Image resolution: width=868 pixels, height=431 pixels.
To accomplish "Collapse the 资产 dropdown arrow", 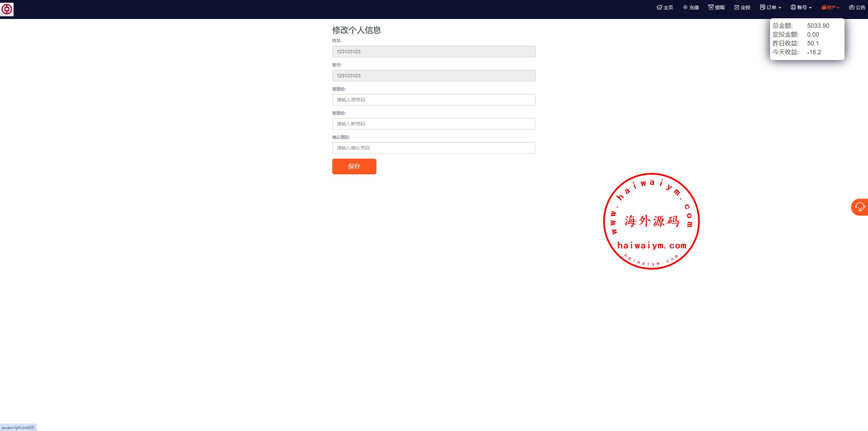I will tap(838, 8).
